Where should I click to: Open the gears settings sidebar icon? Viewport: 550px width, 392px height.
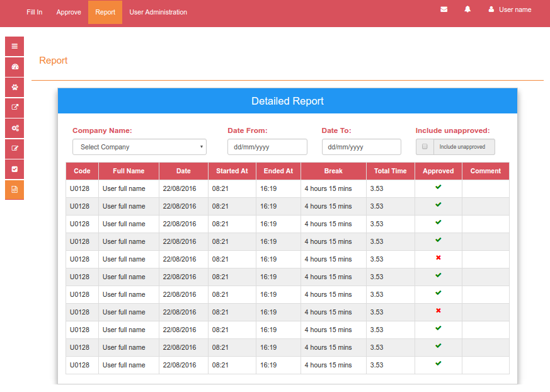coord(14,128)
